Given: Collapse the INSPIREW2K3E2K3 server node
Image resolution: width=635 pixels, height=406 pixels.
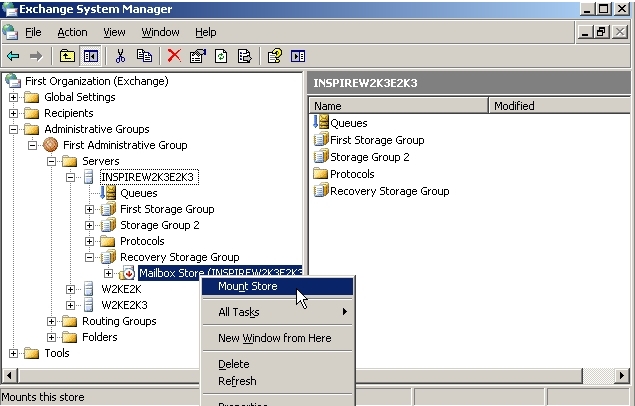Looking at the screenshot, I should [x=70, y=177].
